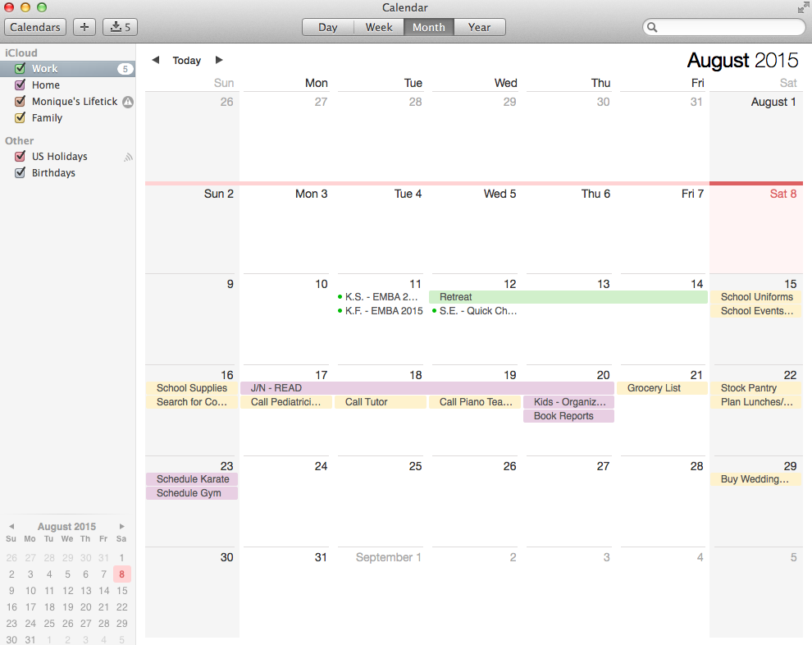Click the subscription feed icon beside US Holidays
Image resolution: width=812 pixels, height=645 pixels.
point(128,157)
